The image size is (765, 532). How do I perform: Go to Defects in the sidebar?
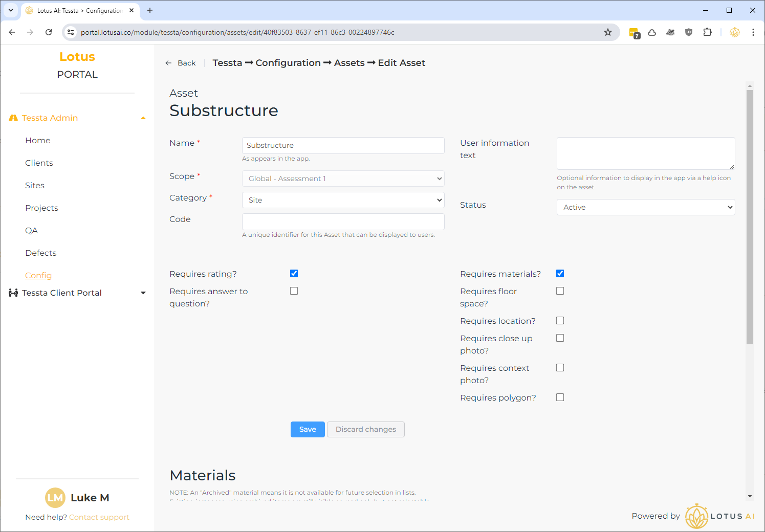pyautogui.click(x=41, y=253)
